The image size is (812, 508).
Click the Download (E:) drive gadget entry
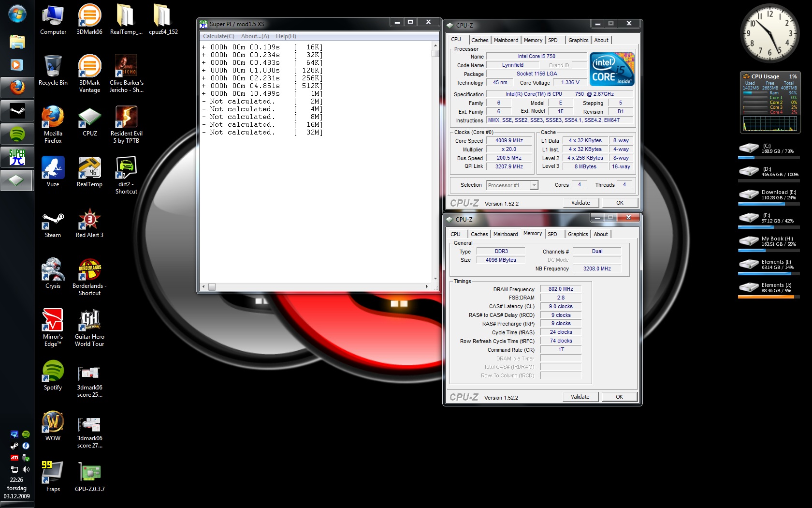pyautogui.click(x=768, y=197)
